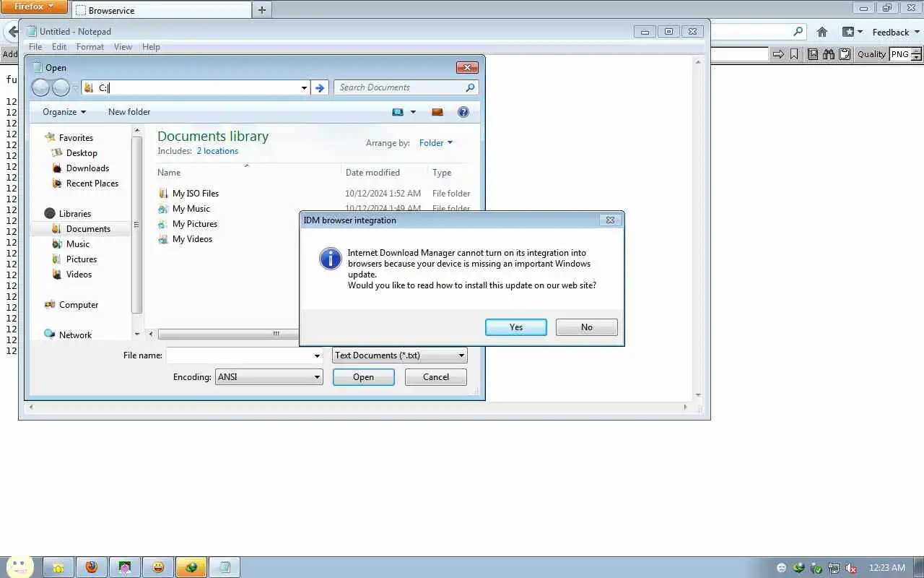Open the Notepad Format menu
924x578 pixels.
90,47
